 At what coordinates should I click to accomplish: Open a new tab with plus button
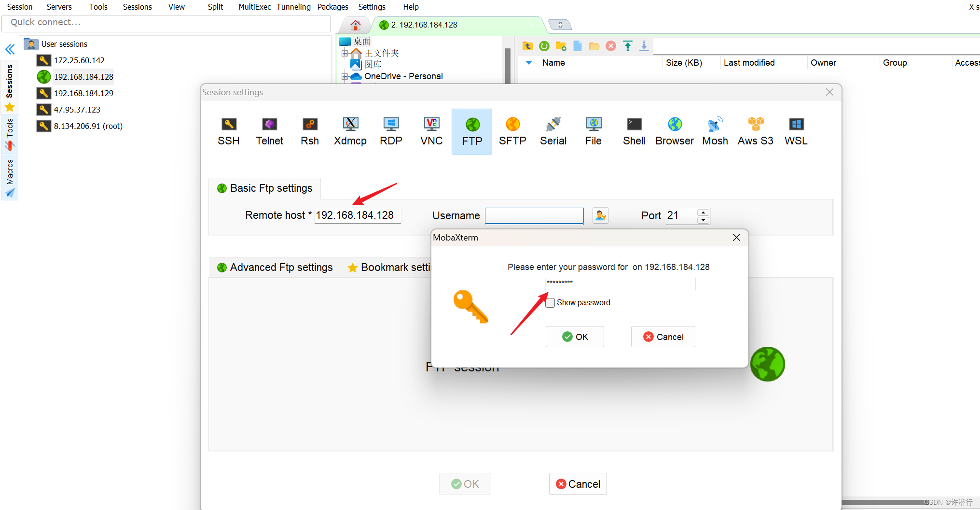coord(560,25)
